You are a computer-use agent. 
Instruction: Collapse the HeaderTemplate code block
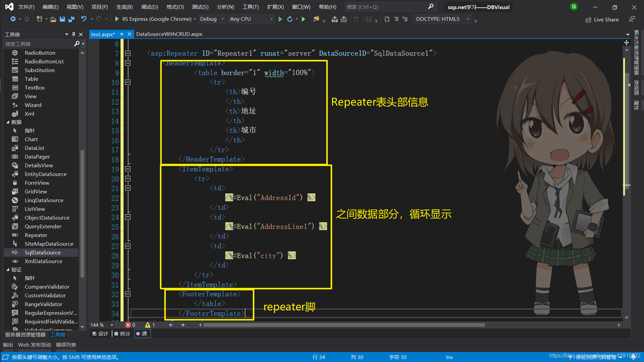127,63
